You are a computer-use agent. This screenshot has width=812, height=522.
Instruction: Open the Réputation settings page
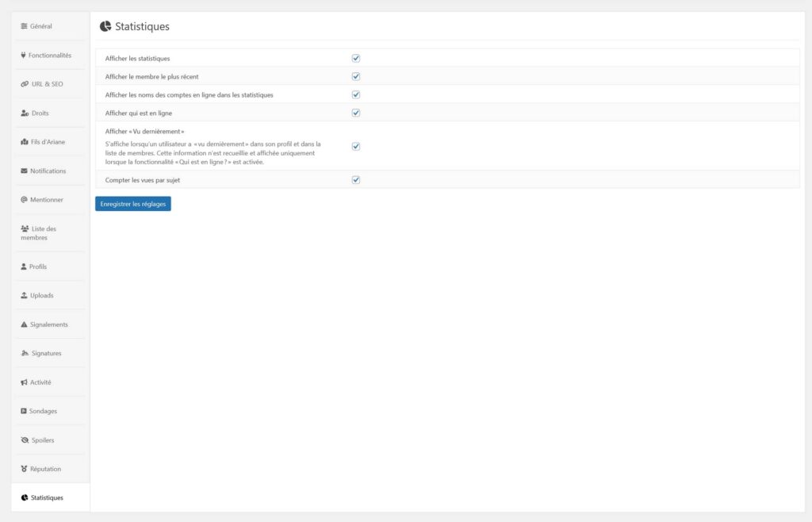(44, 468)
